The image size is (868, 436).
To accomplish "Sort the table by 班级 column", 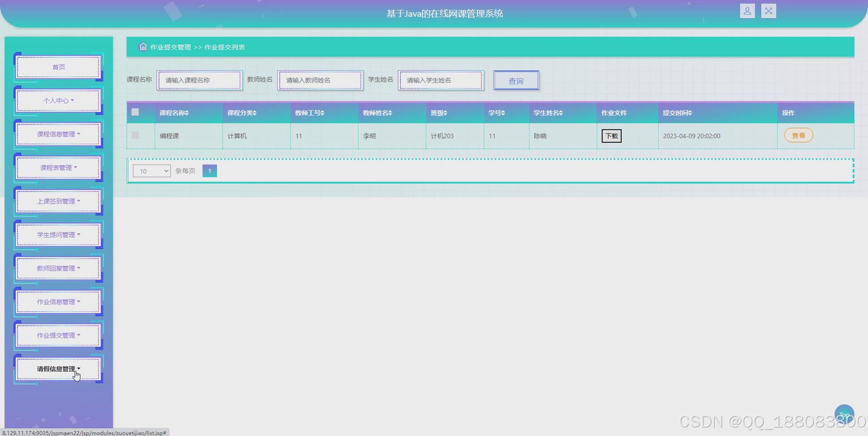I will pyautogui.click(x=438, y=113).
